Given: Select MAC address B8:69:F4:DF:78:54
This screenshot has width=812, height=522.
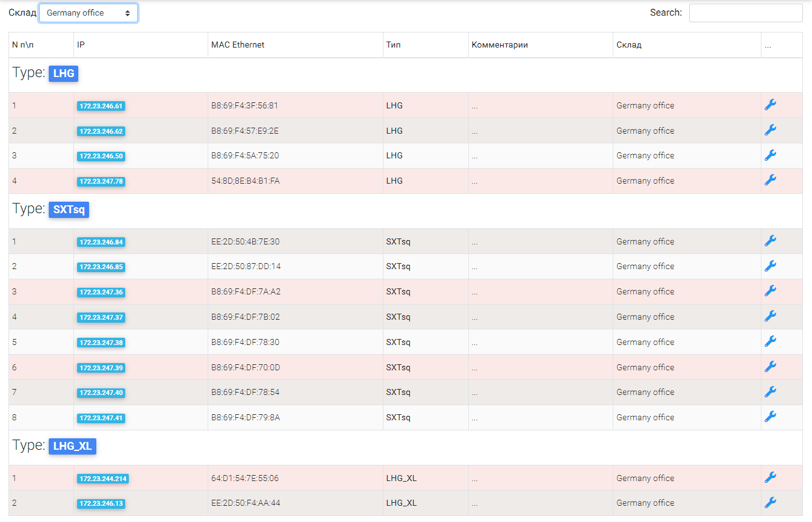Looking at the screenshot, I should 246,392.
